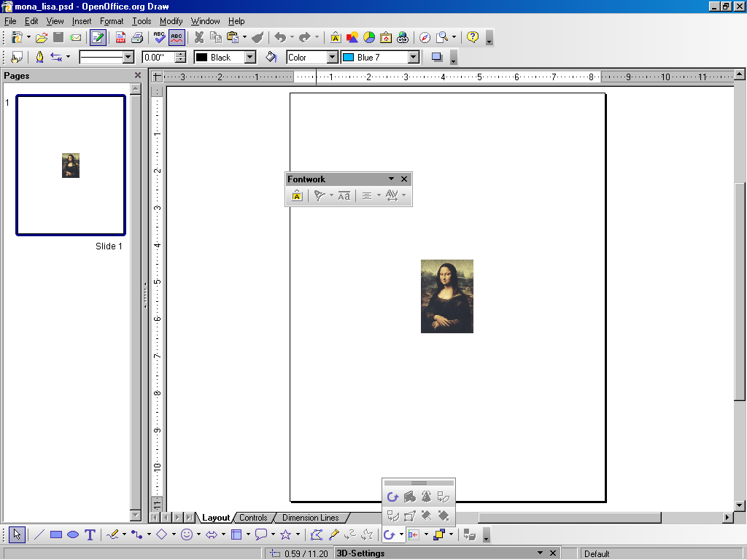This screenshot has width=747, height=560.
Task: Choose the Text tool
Action: click(90, 534)
